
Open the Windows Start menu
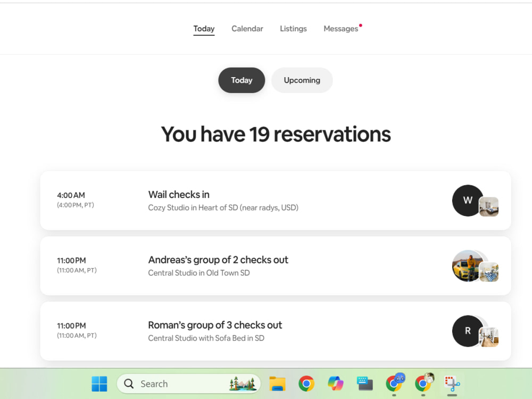(99, 384)
